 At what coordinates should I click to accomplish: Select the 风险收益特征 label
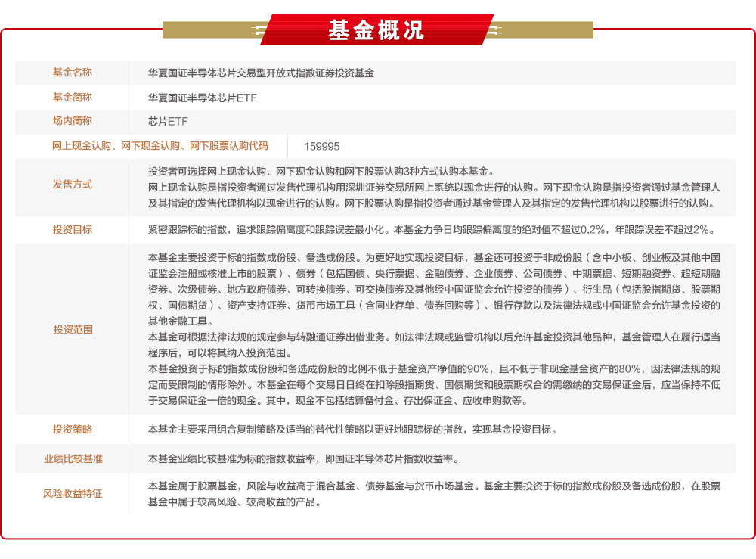point(73,493)
